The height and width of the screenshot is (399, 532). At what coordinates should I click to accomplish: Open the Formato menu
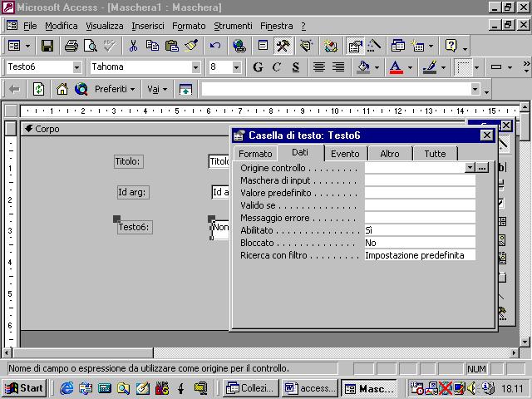point(189,26)
